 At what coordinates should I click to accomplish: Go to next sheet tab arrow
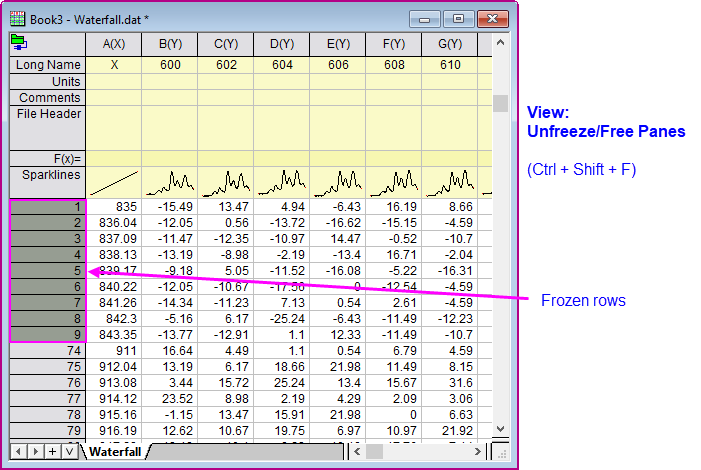pyautogui.click(x=35, y=452)
